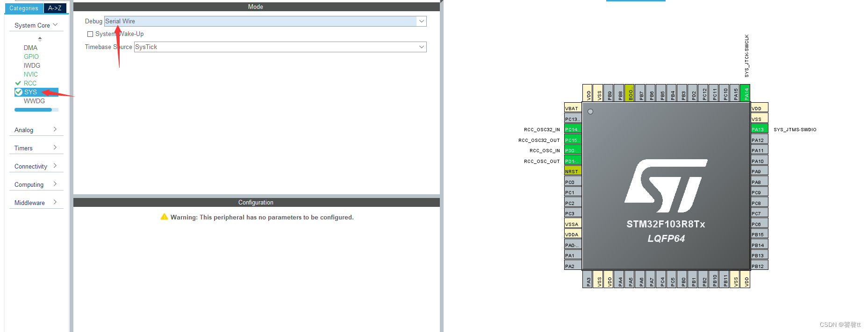
Task: Click the NRST pin
Action: (x=573, y=171)
